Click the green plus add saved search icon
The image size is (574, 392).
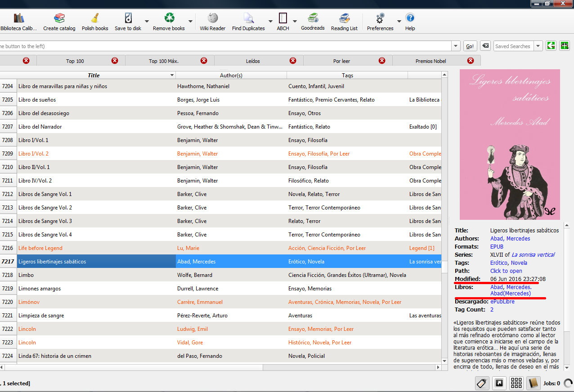tap(565, 46)
